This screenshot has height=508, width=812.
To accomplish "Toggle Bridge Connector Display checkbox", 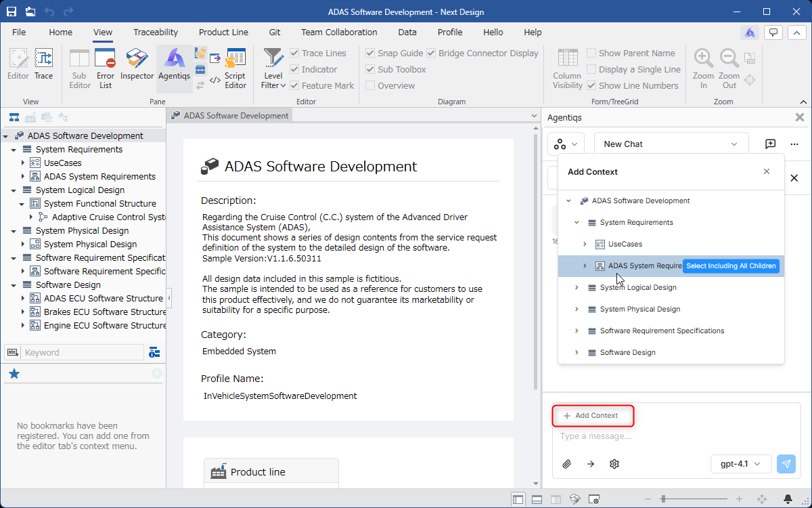I will [x=431, y=53].
